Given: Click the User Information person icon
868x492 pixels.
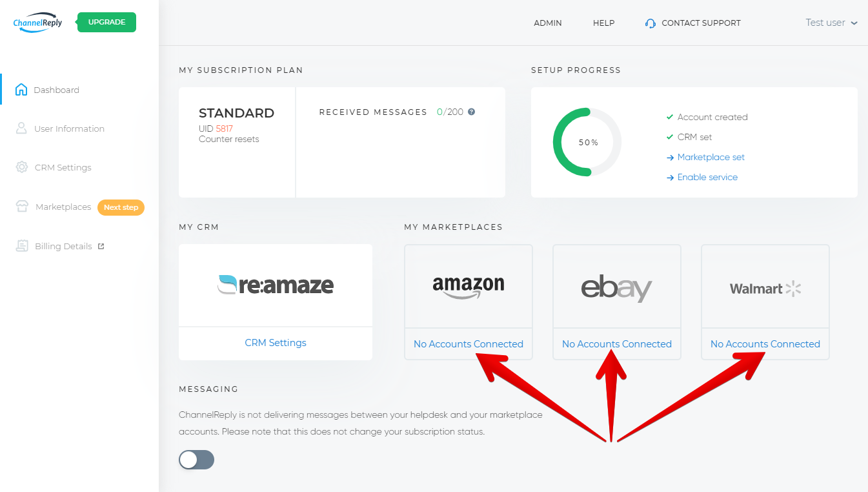Looking at the screenshot, I should (x=21, y=128).
